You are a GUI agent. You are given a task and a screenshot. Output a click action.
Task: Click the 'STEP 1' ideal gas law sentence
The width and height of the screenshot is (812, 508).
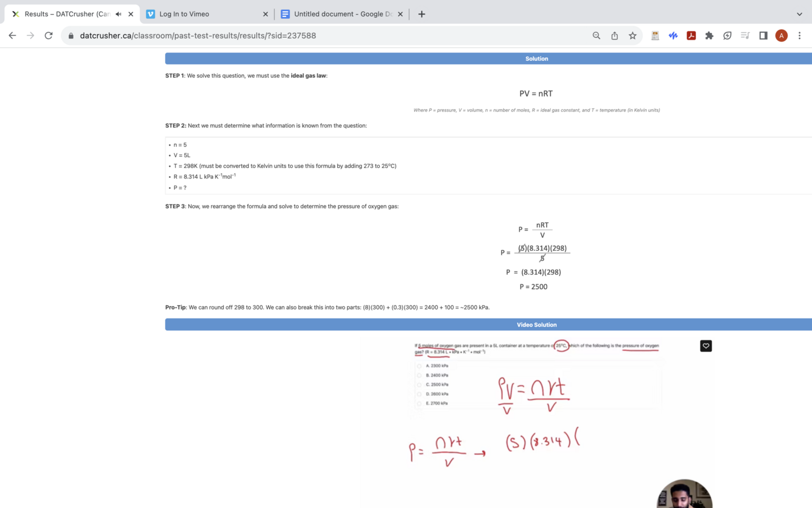247,76
